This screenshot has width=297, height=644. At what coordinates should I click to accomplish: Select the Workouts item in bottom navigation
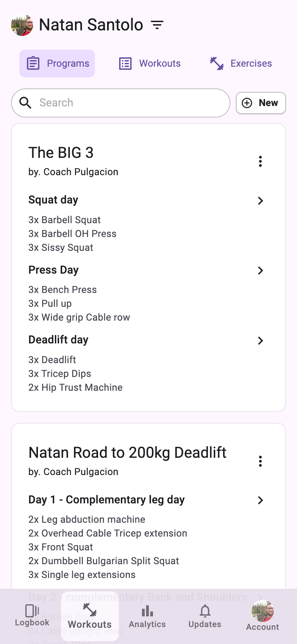(90, 616)
